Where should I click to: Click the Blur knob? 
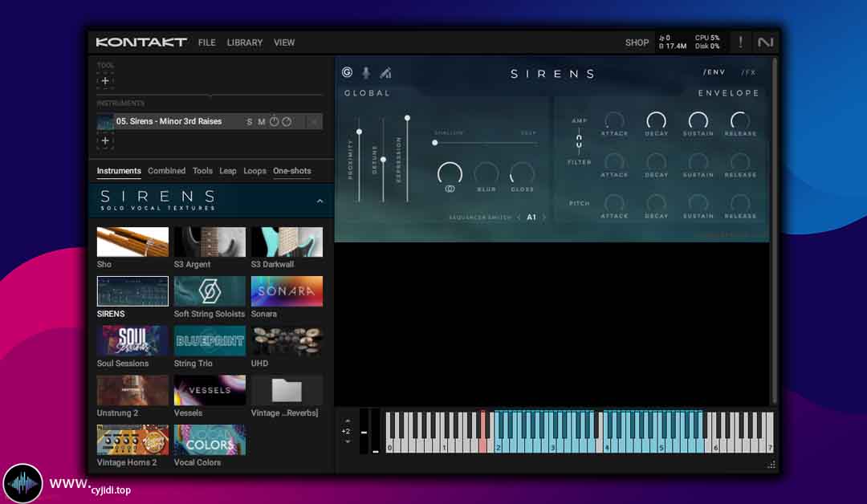[486, 173]
